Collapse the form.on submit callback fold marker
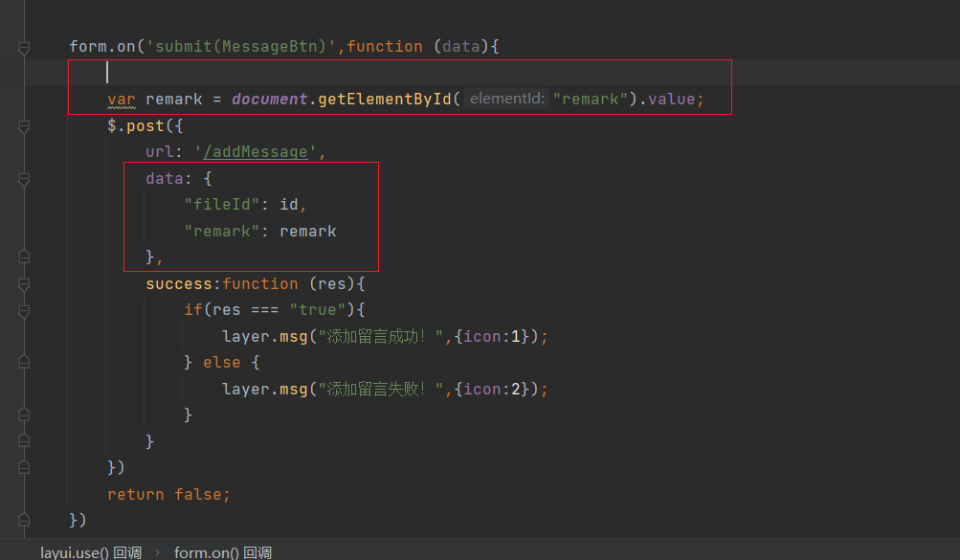The image size is (960, 560). click(24, 47)
